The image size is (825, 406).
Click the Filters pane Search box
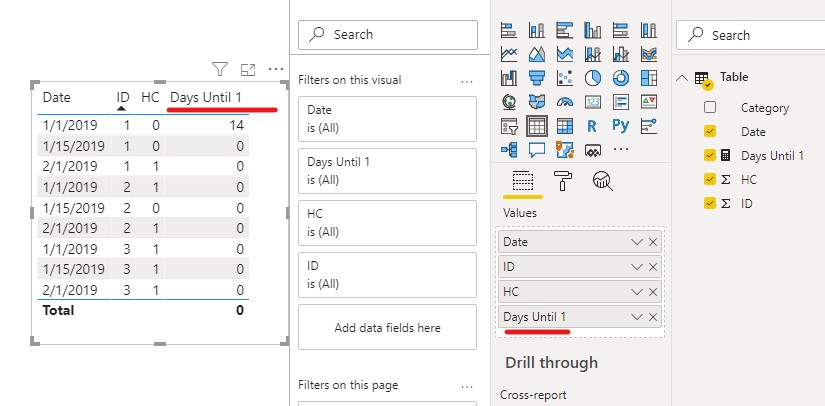tap(388, 35)
